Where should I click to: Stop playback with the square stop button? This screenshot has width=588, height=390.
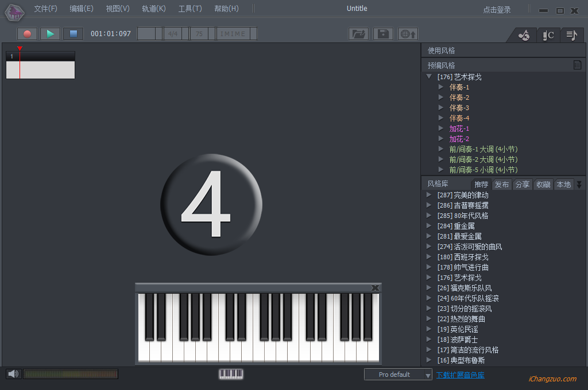pyautogui.click(x=73, y=33)
